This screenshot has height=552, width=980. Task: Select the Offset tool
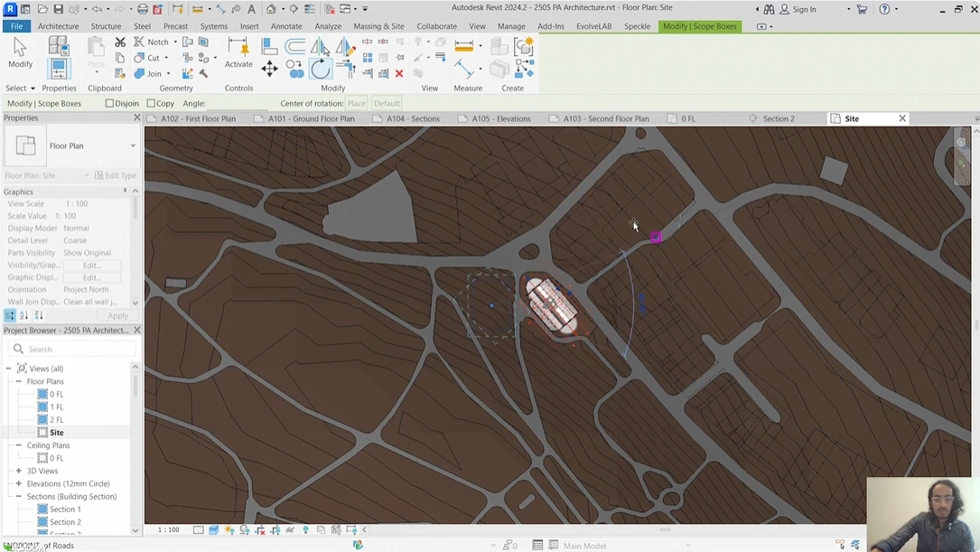294,46
